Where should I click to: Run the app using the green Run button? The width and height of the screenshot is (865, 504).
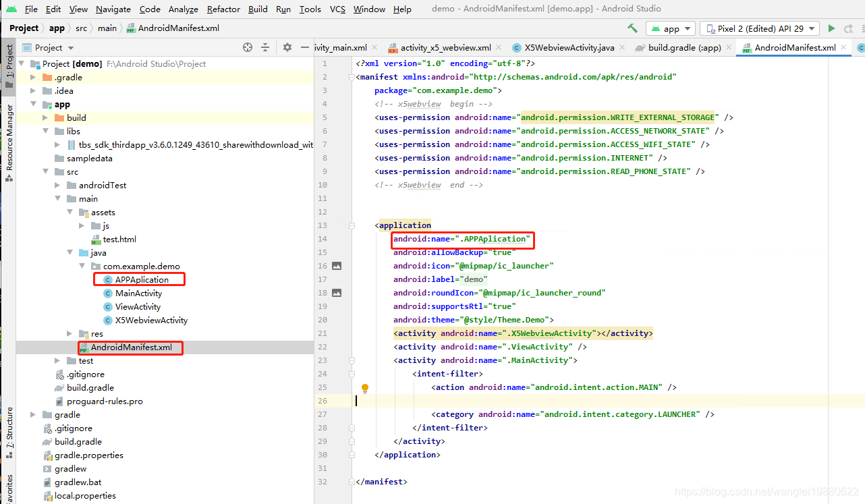click(830, 28)
